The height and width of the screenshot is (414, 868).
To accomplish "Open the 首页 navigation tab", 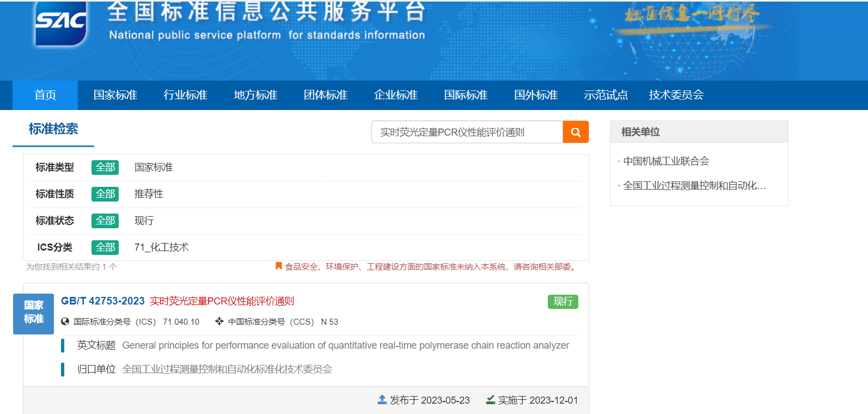I will (x=45, y=95).
